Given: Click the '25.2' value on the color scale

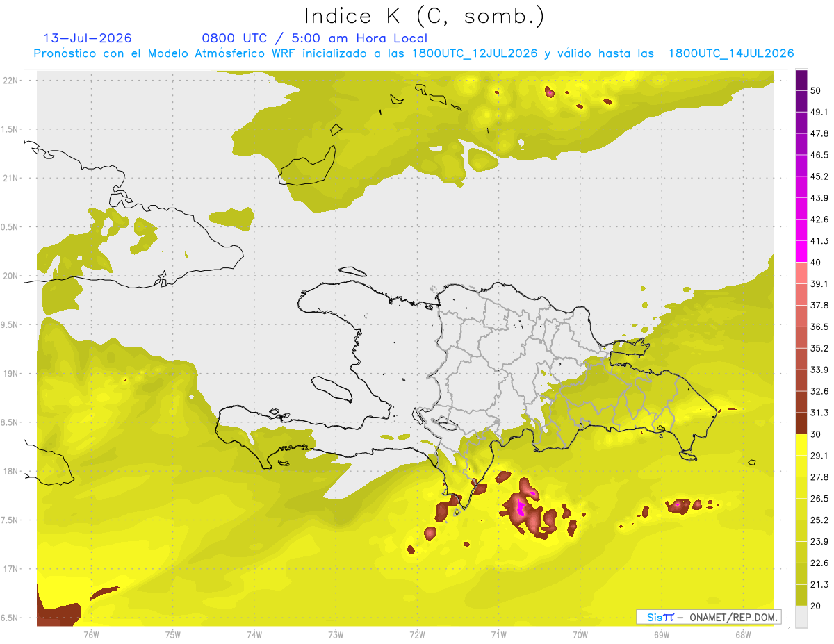Looking at the screenshot, I should 819,520.
